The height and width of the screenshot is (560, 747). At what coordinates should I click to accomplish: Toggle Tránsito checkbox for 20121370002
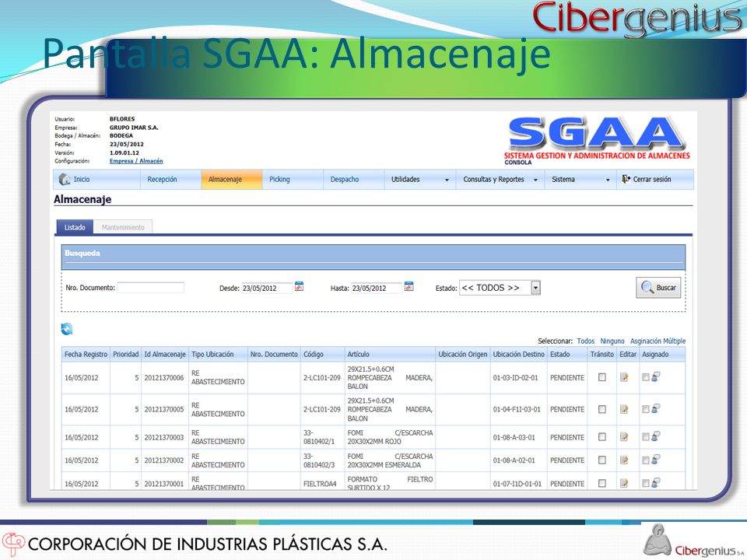pyautogui.click(x=602, y=460)
